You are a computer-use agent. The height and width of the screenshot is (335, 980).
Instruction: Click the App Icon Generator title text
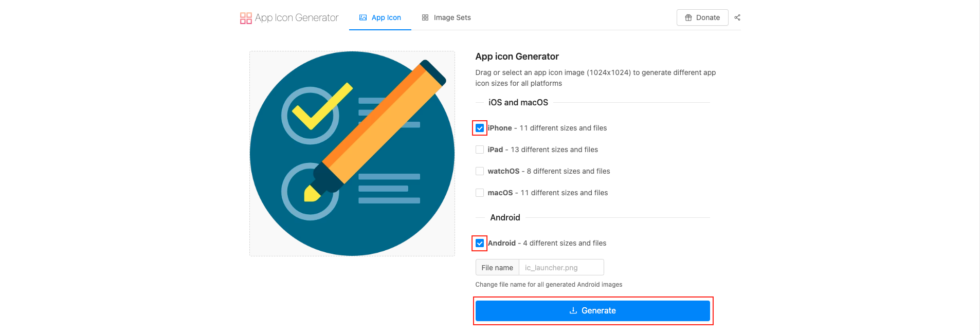(297, 18)
